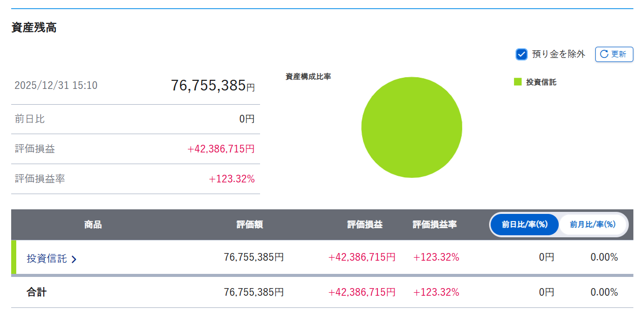Click the 評価損益率 column header
This screenshot has width=644, height=313.
pyautogui.click(x=434, y=224)
